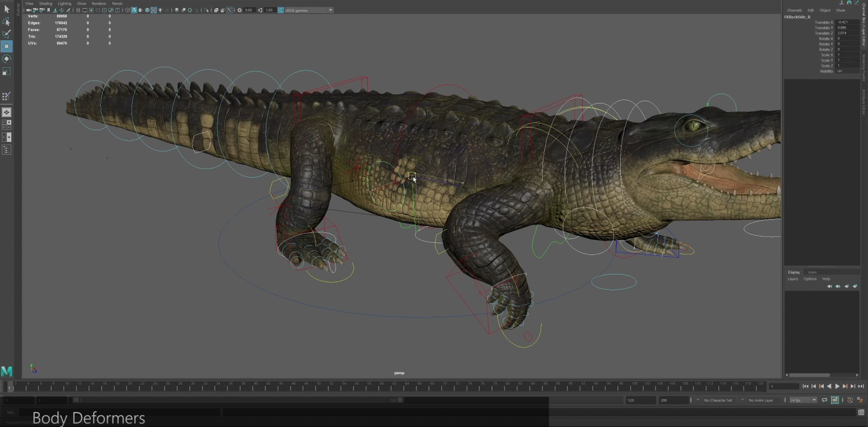The height and width of the screenshot is (427, 868).
Task: Pick the Paint Selection tool
Action: (x=6, y=34)
